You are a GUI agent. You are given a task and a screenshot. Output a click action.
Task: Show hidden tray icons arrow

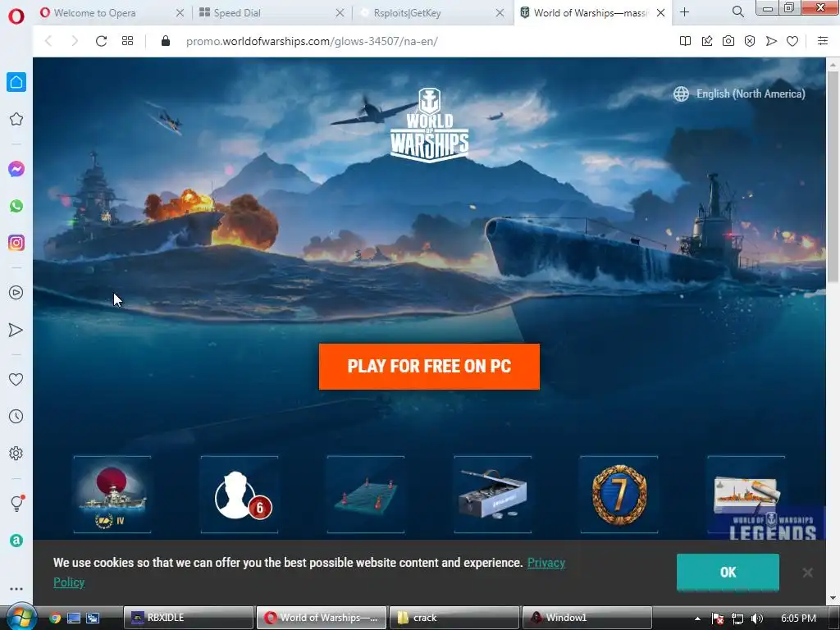pos(697,619)
